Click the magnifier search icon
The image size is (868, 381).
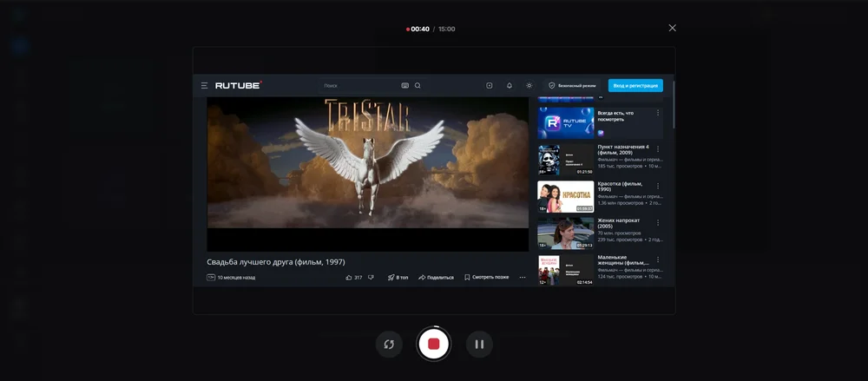pos(418,86)
